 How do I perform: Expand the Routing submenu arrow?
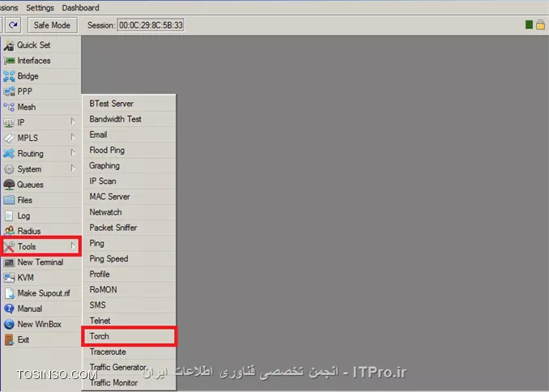point(73,153)
